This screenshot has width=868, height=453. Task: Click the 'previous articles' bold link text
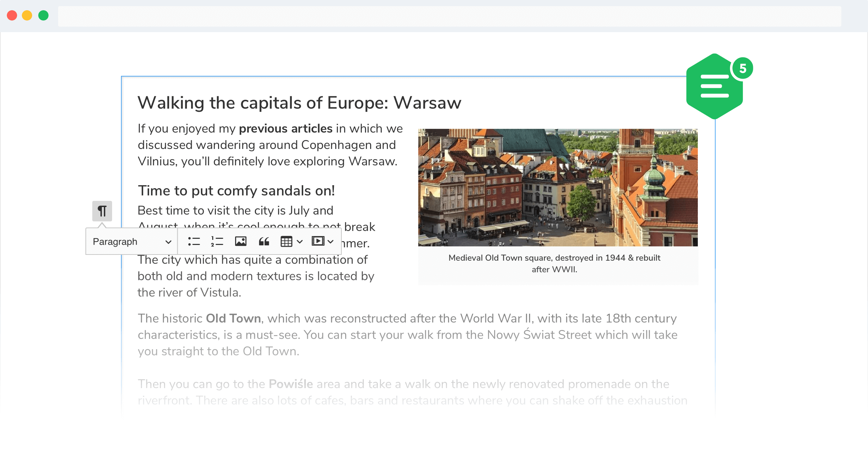285,128
